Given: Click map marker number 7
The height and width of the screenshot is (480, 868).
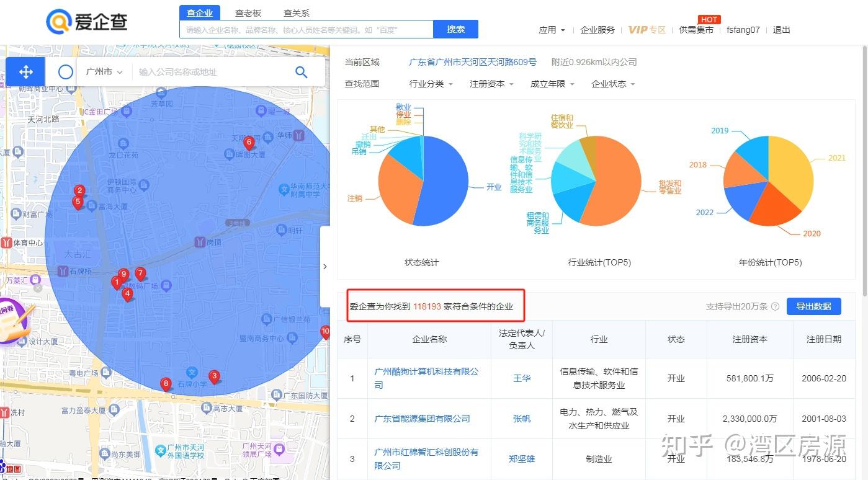Looking at the screenshot, I should 140,273.
